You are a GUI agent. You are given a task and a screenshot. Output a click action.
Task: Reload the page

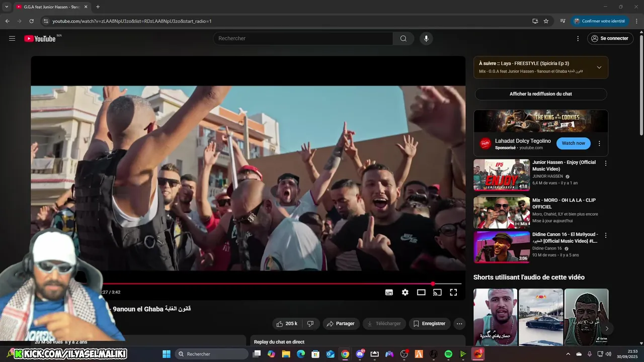pyautogui.click(x=31, y=21)
